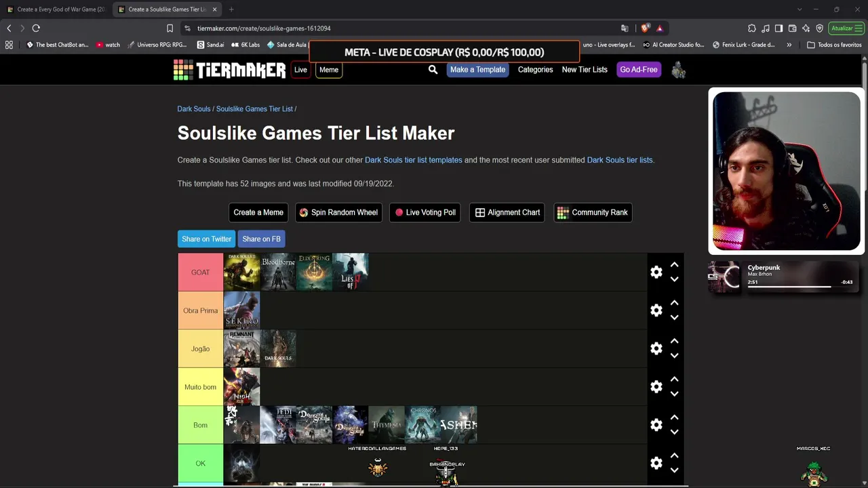Follow the Soulslike Games Tier List breadcrumb
The width and height of the screenshot is (868, 488).
pos(254,108)
